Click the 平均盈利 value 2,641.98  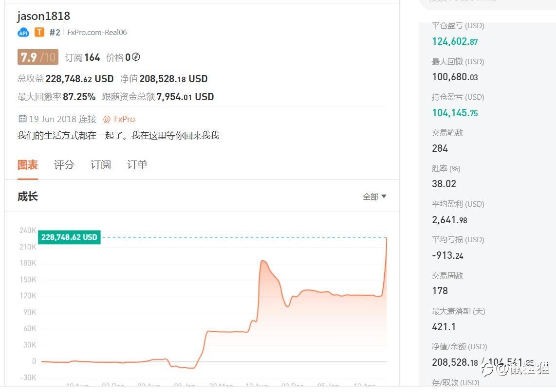450,220
